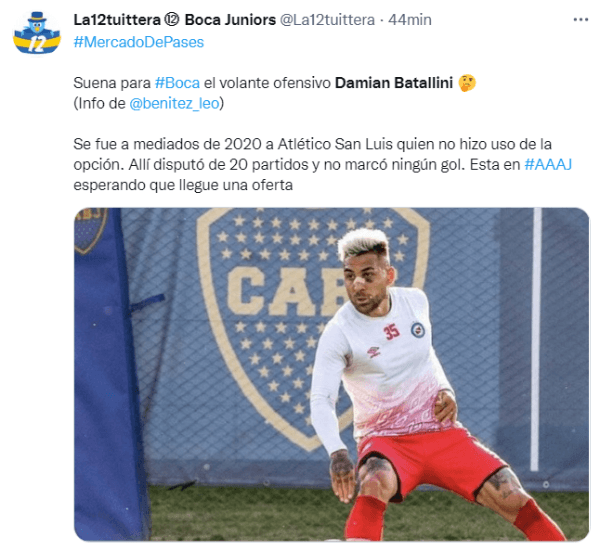Image resolution: width=600 pixels, height=550 pixels.
Task: Open the attached photo of the player
Action: click(x=331, y=374)
